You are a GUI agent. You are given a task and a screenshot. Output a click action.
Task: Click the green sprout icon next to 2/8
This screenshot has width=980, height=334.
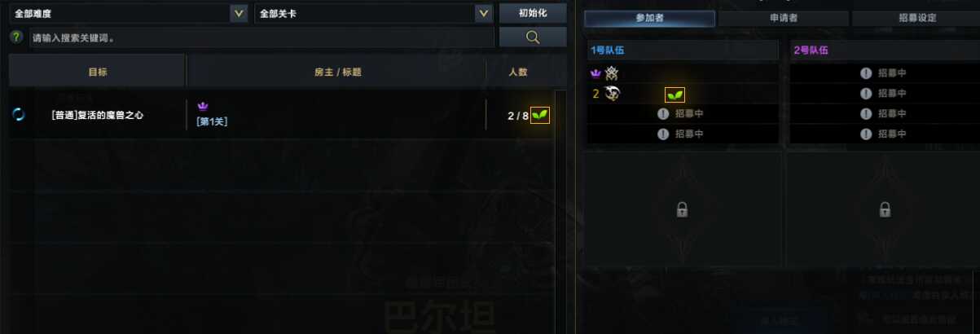point(539,115)
